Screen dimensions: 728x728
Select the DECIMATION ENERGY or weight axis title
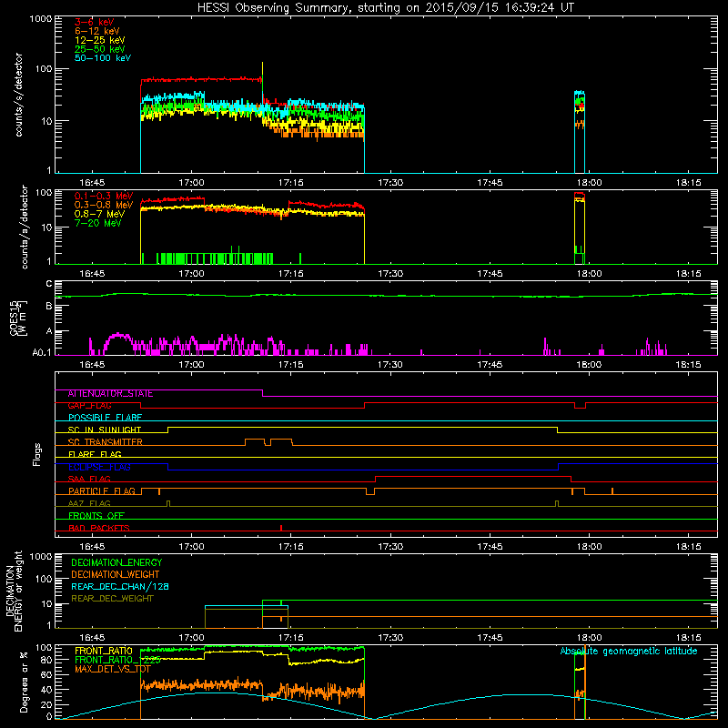click(14, 591)
